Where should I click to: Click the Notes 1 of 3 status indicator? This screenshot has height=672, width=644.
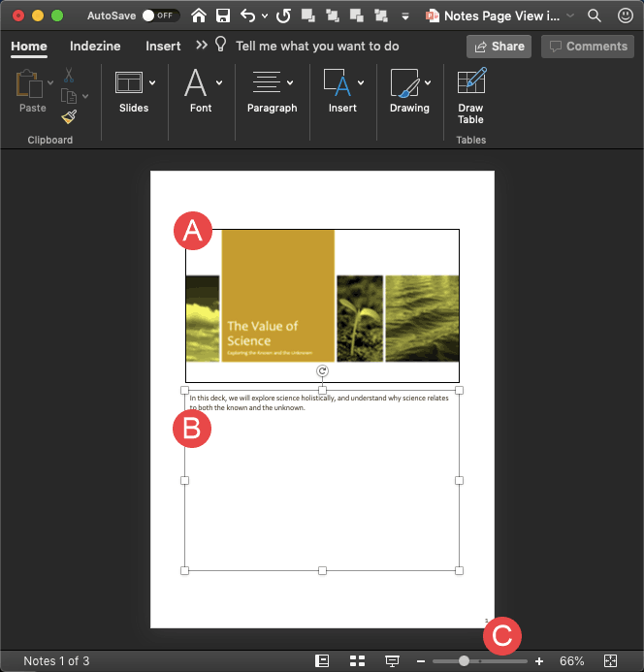tap(56, 661)
